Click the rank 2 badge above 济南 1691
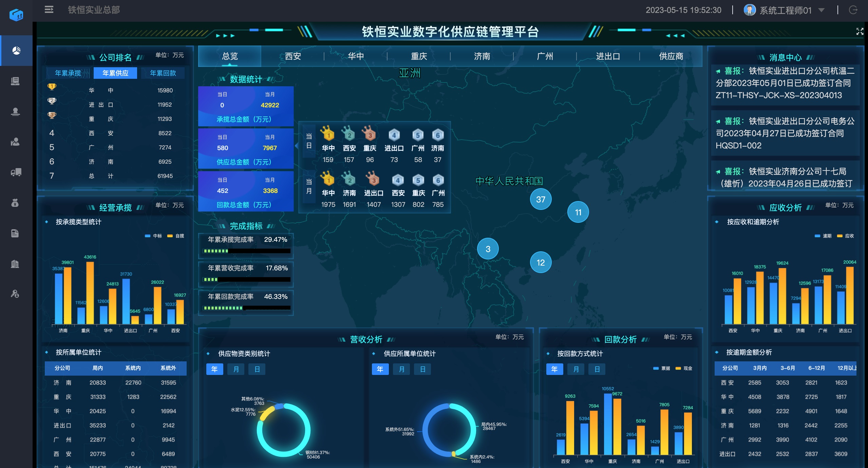 [348, 179]
